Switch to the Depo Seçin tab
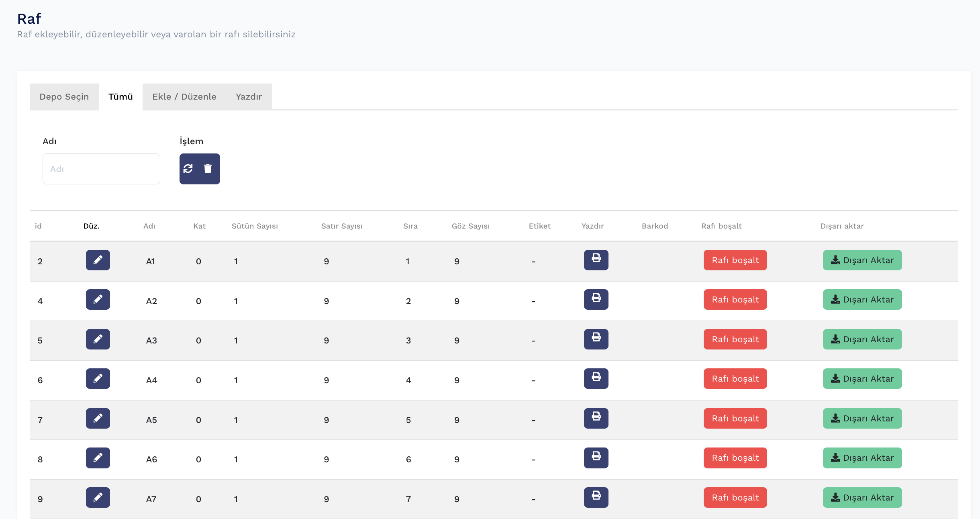 pos(64,97)
